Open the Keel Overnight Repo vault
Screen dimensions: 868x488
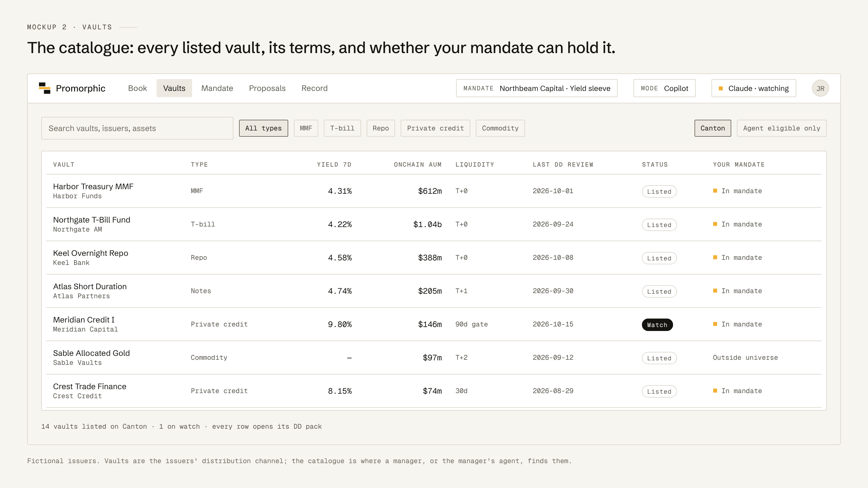tap(434, 258)
